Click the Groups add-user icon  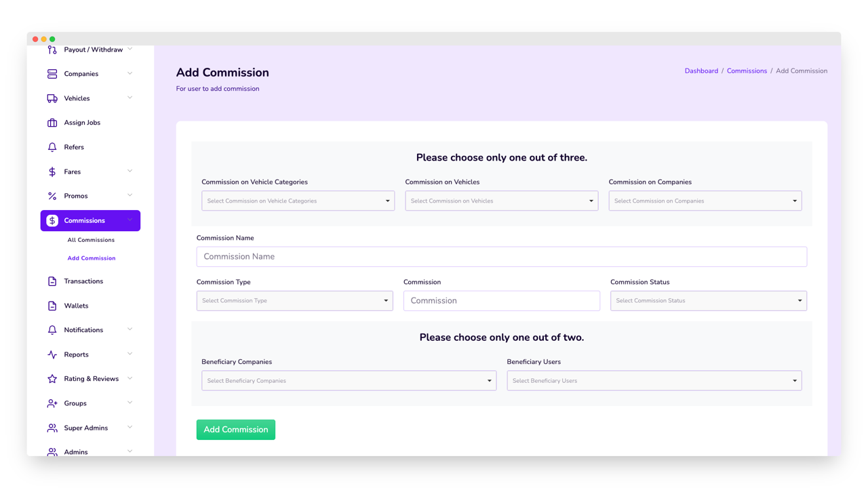click(x=52, y=403)
